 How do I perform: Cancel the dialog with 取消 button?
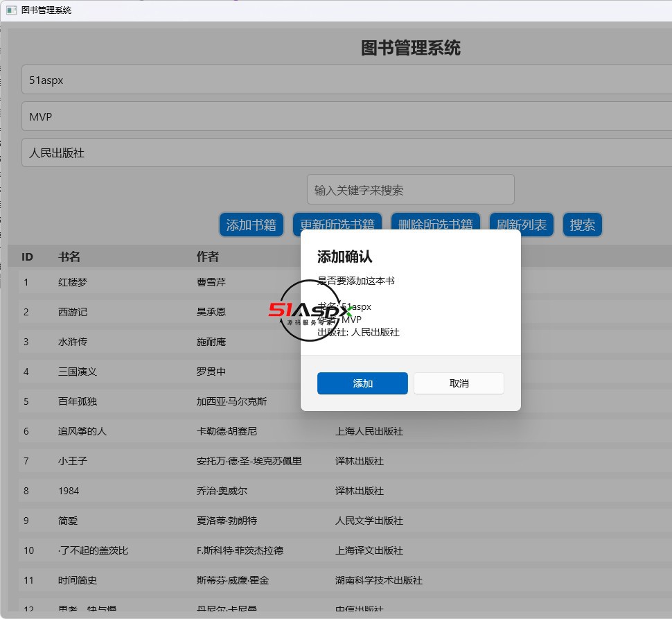coord(459,383)
